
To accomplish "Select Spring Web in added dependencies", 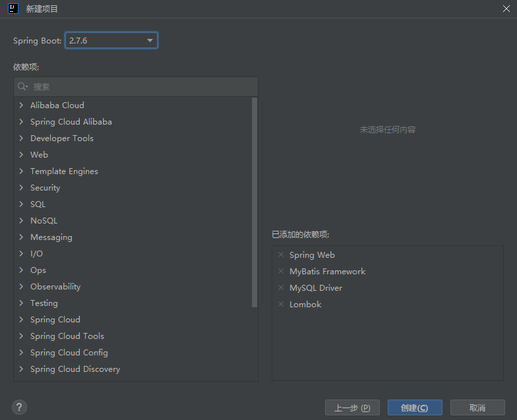I will click(x=312, y=255).
